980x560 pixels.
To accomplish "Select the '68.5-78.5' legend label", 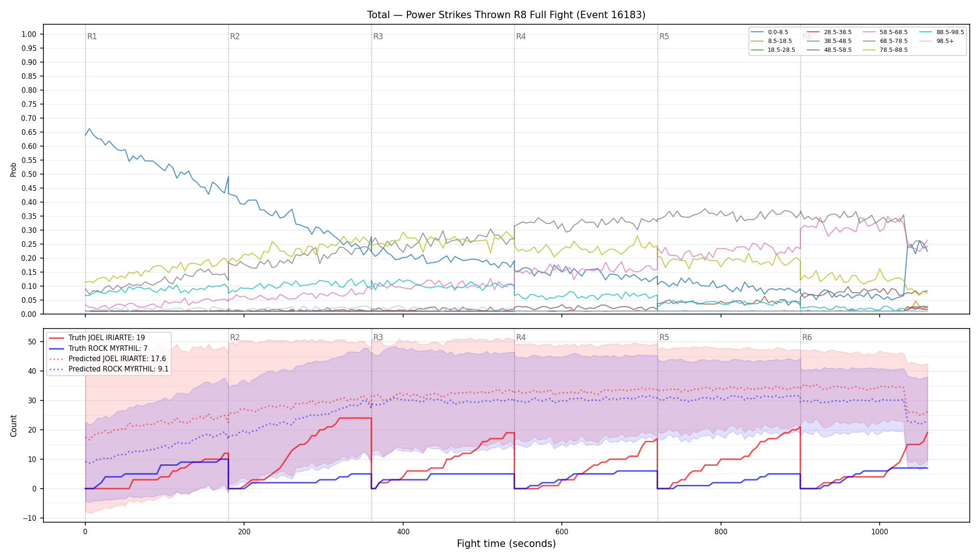I will pyautogui.click(x=894, y=41).
